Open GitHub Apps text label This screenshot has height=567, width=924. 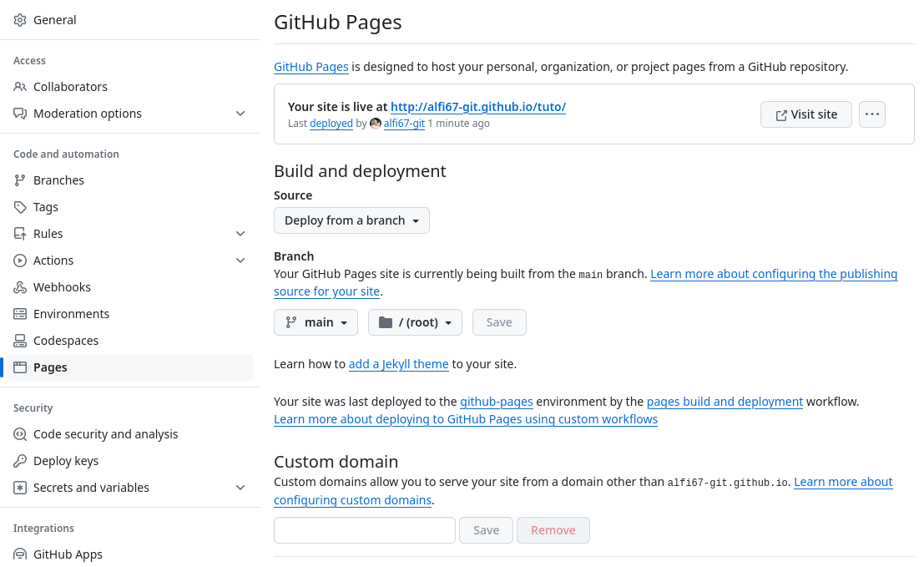tap(68, 554)
